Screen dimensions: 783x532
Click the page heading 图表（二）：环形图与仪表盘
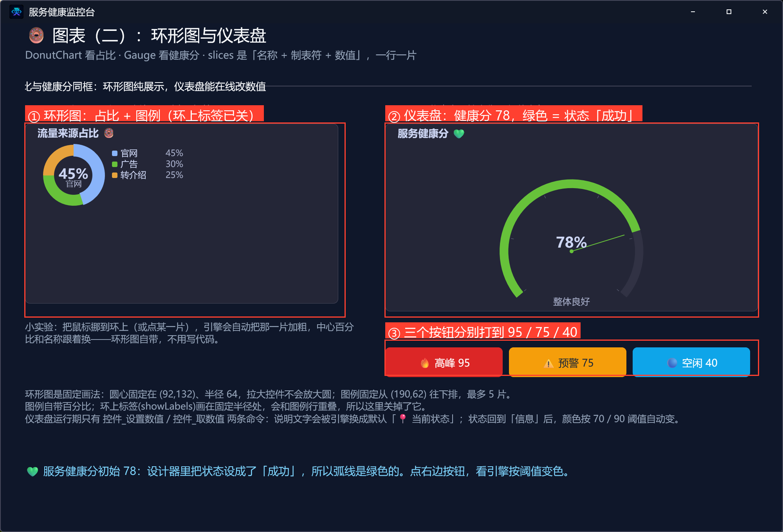pos(159,36)
